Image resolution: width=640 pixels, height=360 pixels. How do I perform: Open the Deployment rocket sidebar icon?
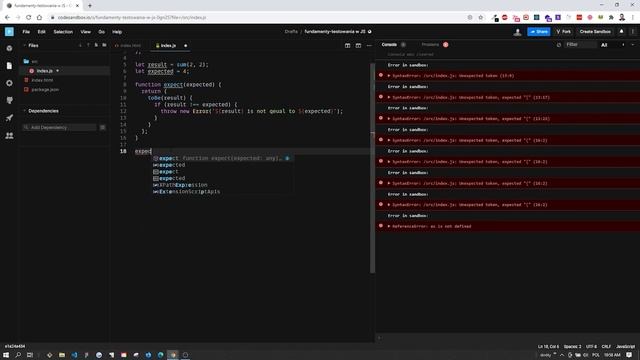click(9, 118)
